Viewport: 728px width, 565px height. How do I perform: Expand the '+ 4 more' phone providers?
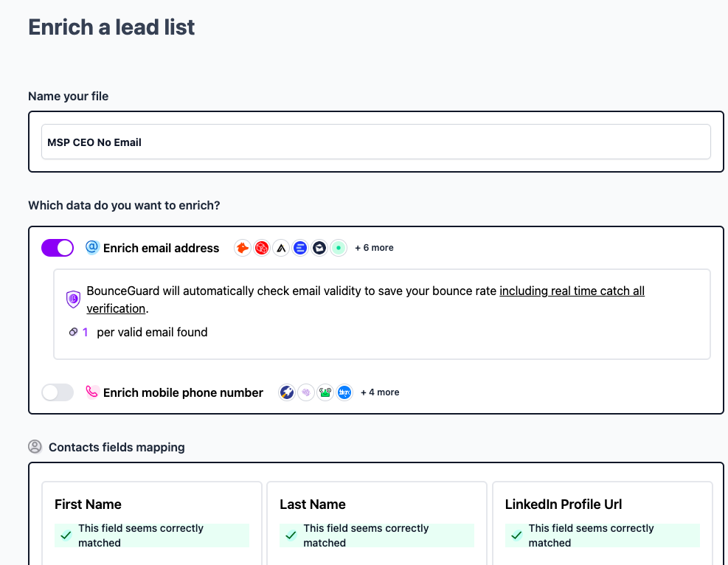point(380,392)
